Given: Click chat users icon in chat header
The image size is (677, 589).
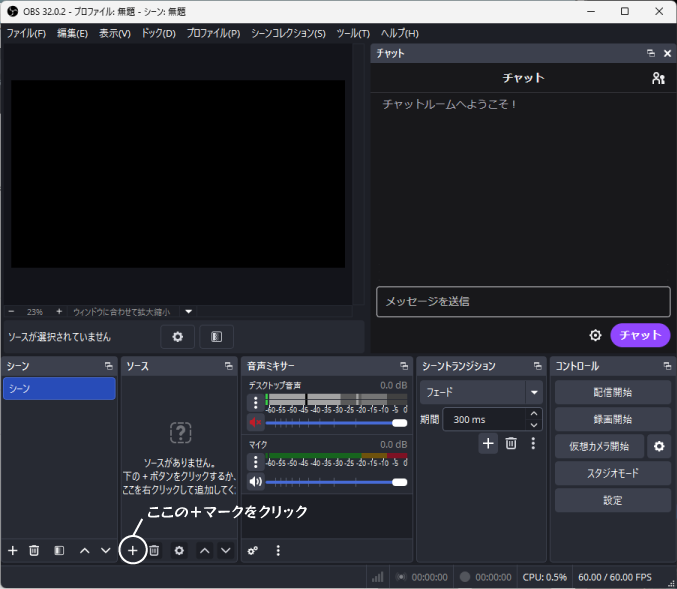Looking at the screenshot, I should (657, 78).
